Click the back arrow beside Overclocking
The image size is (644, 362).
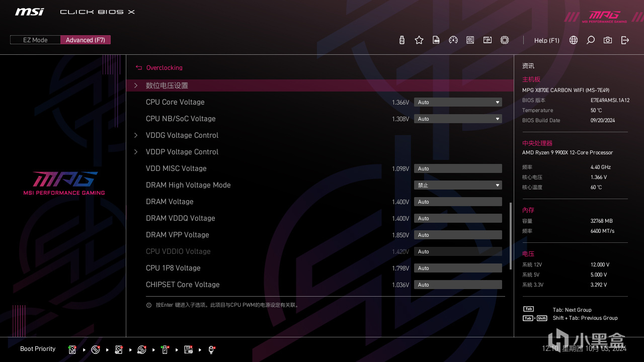tap(139, 68)
